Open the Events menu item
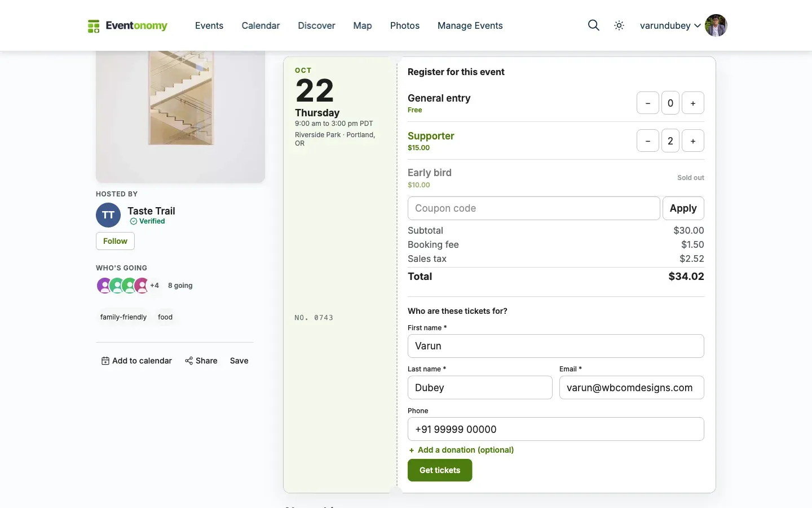This screenshot has height=508, width=812. click(x=209, y=25)
